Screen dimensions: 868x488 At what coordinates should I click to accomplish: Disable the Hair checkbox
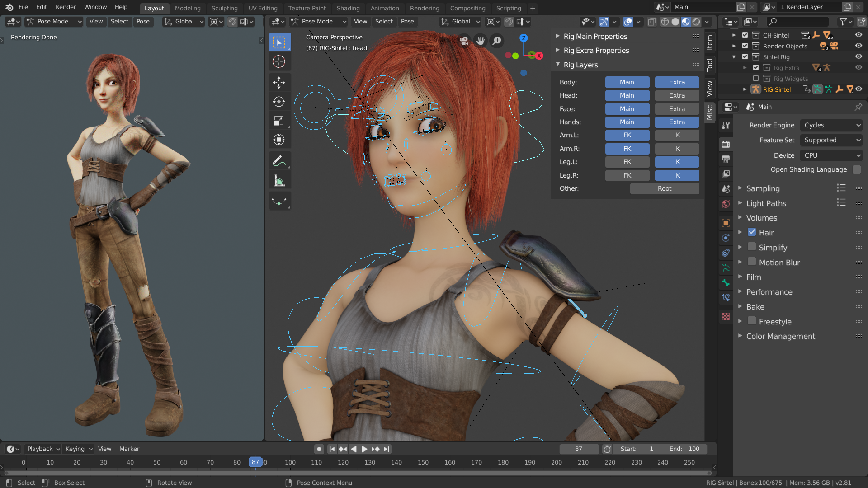(x=752, y=232)
